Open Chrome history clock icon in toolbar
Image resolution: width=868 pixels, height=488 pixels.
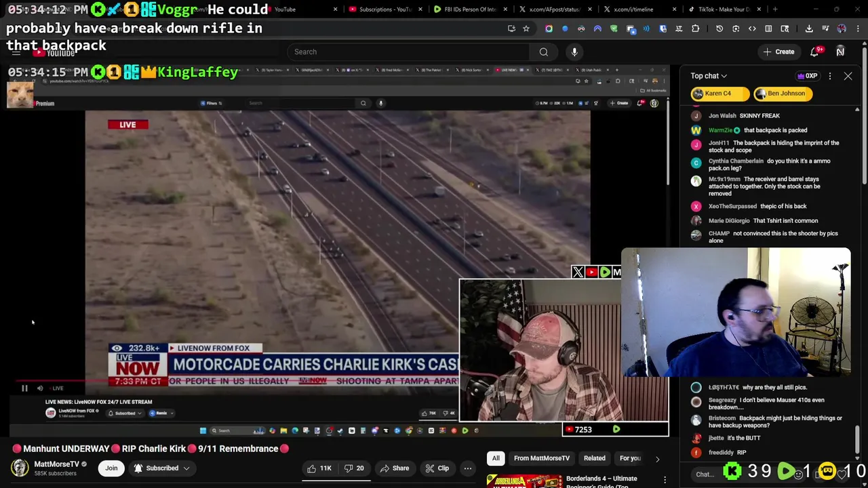719,28
